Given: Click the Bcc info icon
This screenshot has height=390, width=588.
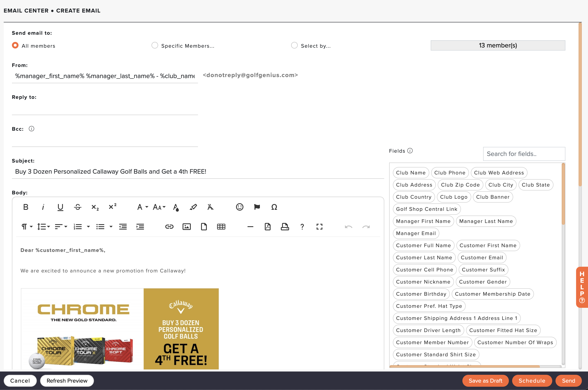Looking at the screenshot, I should click(x=31, y=129).
